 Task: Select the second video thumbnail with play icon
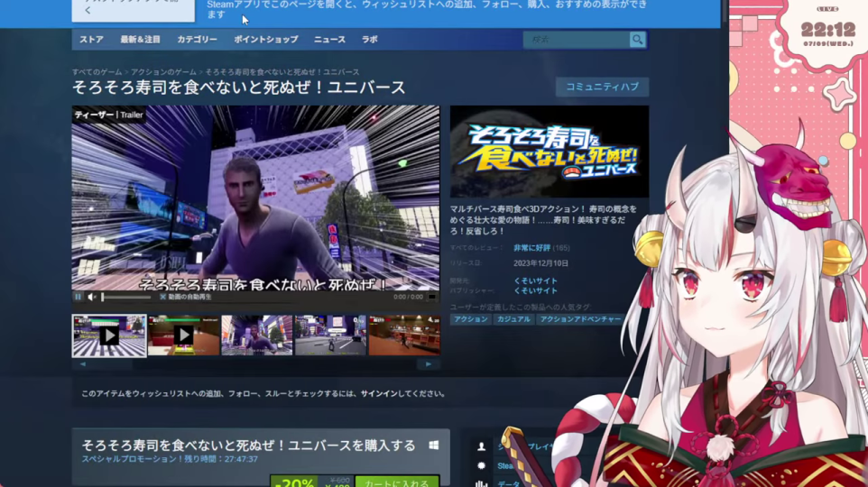tap(183, 335)
